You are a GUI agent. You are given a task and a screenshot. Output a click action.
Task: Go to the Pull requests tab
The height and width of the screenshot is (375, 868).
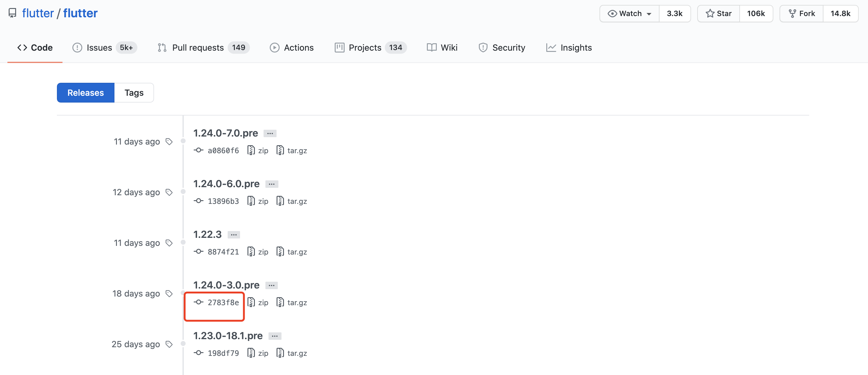(198, 48)
